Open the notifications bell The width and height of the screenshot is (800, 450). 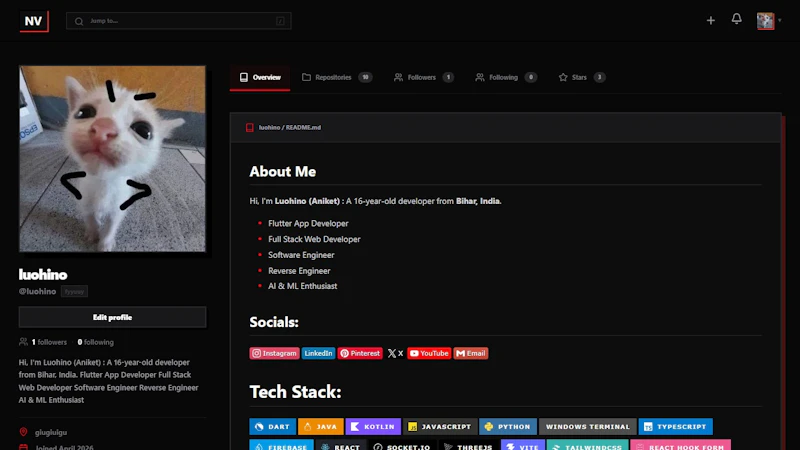736,19
